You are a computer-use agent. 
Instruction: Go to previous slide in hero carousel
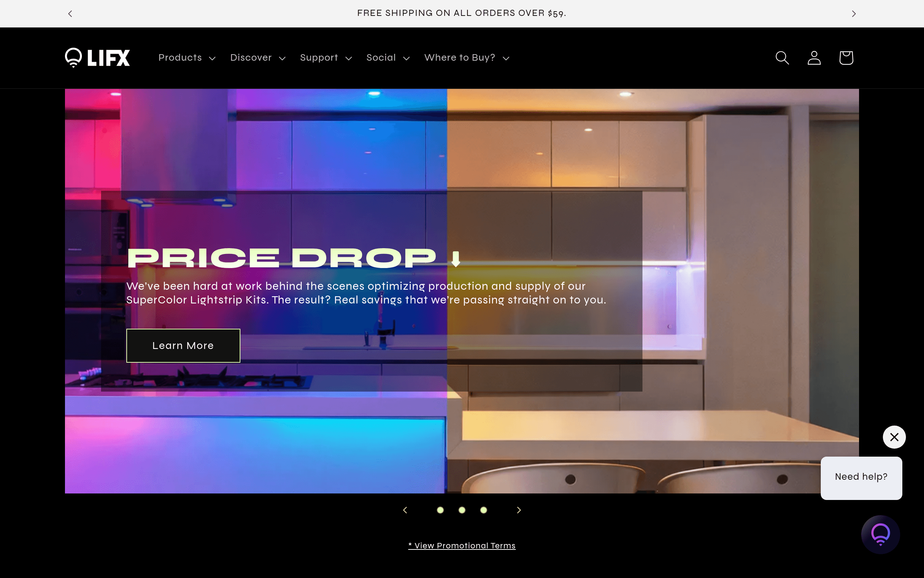pos(405,510)
